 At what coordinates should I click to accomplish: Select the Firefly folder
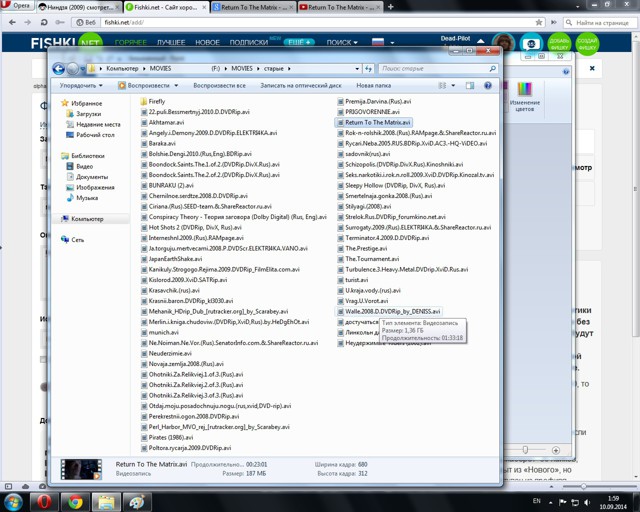(x=153, y=101)
